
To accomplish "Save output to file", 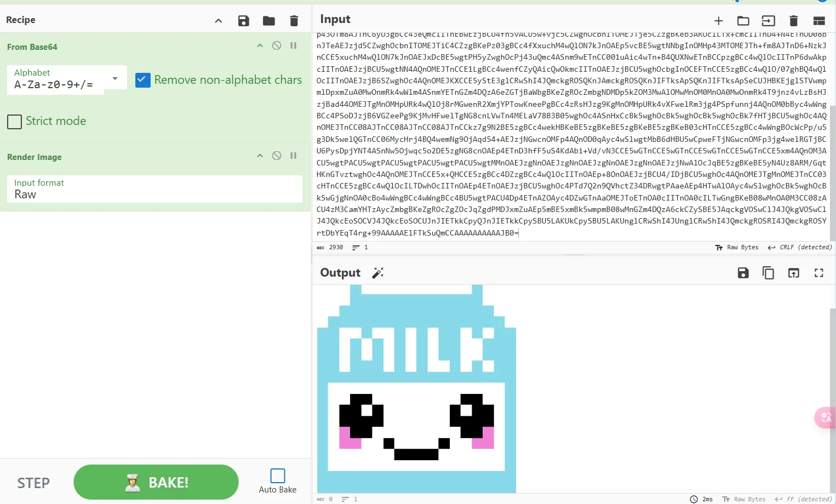I will [743, 273].
